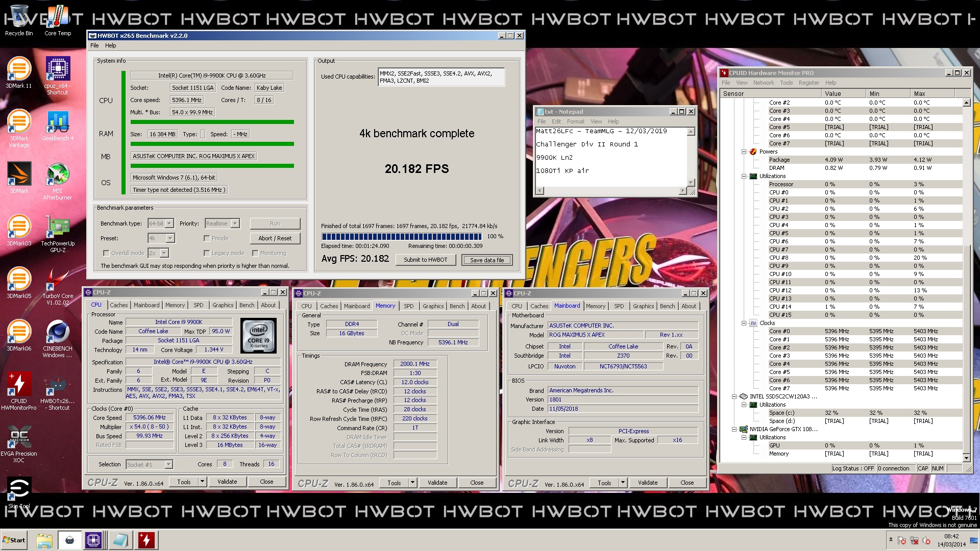This screenshot has width=980, height=551.
Task: Switch to Graphics tab in right CPU-Z
Action: coord(643,306)
